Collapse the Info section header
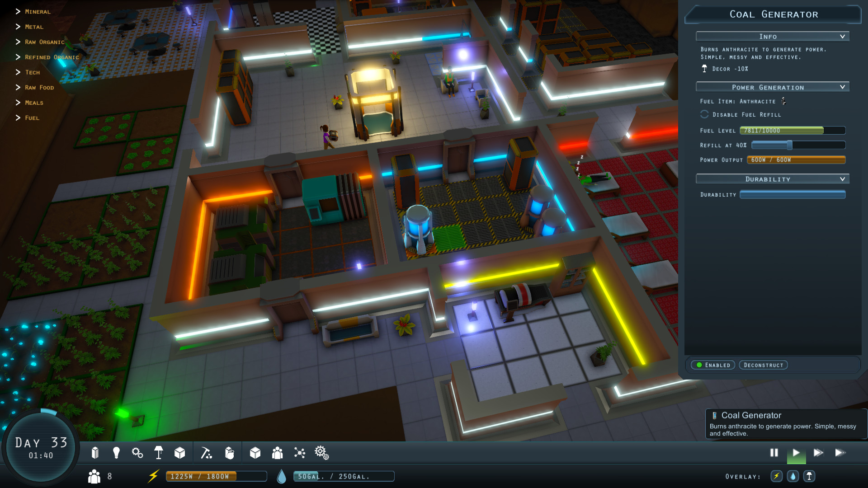868x488 pixels. coord(773,37)
